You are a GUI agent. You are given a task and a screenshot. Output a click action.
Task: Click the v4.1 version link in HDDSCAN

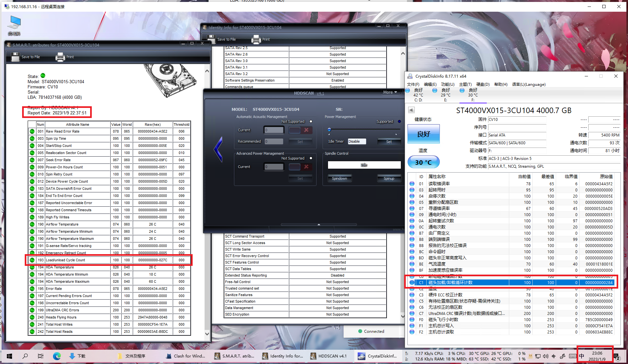click(320, 93)
